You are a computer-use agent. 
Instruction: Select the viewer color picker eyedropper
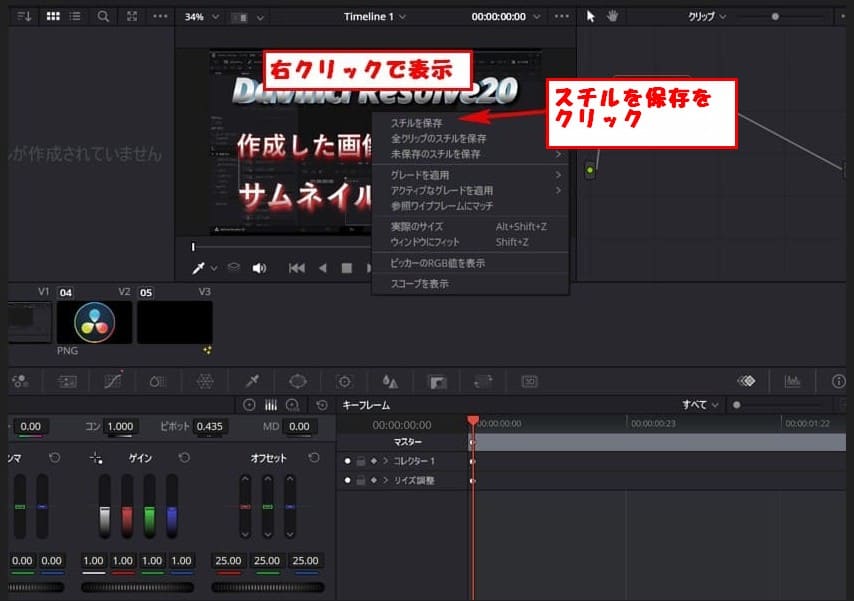198,268
